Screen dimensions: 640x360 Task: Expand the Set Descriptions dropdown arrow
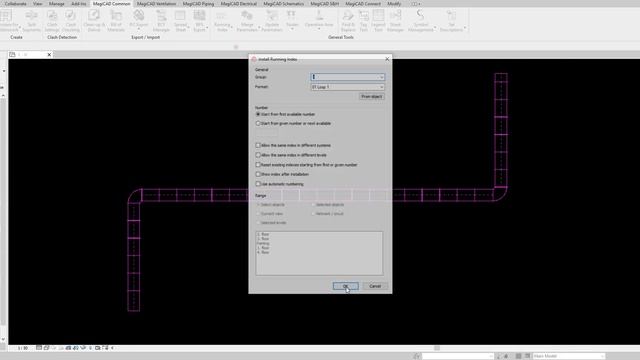(x=465, y=28)
